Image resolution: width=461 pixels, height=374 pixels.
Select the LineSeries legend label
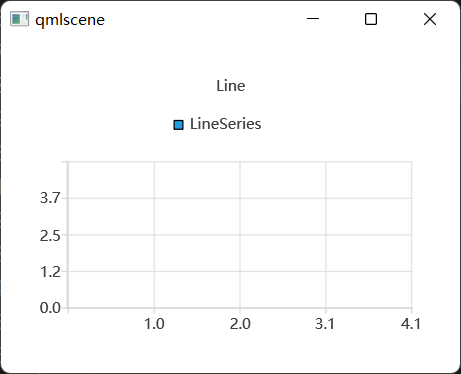coord(225,124)
